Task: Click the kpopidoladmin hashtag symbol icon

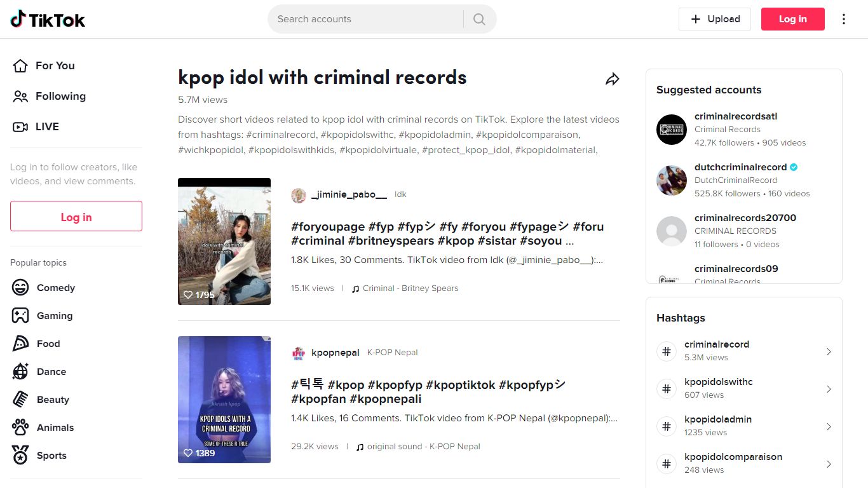Action: (667, 426)
